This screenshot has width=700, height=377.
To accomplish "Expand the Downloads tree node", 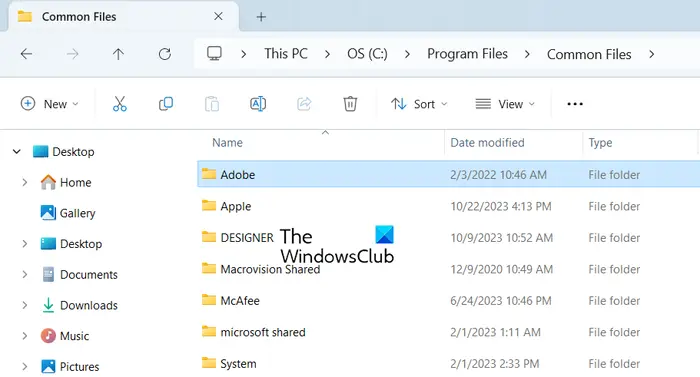I will 25,305.
